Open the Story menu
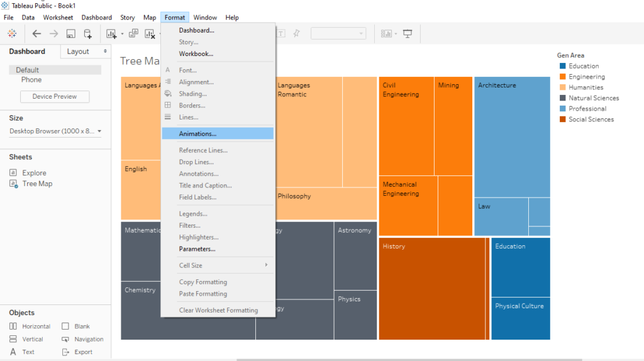644x361 pixels. (x=127, y=18)
